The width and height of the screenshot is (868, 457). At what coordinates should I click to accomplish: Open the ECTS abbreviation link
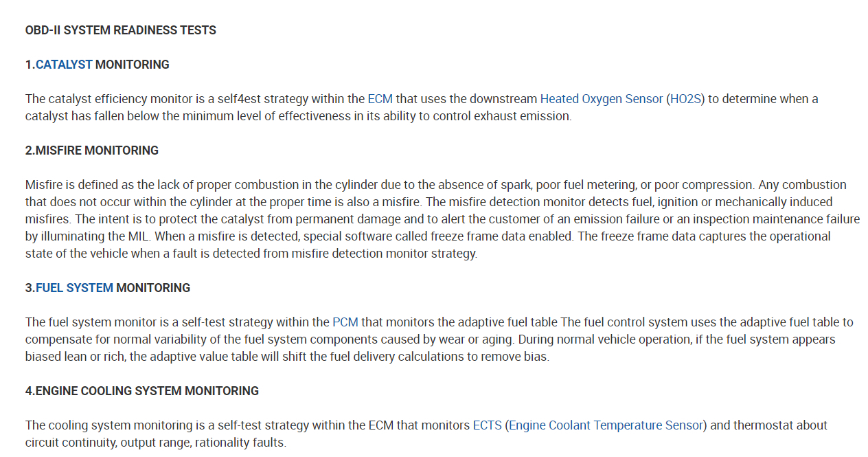[x=488, y=425]
